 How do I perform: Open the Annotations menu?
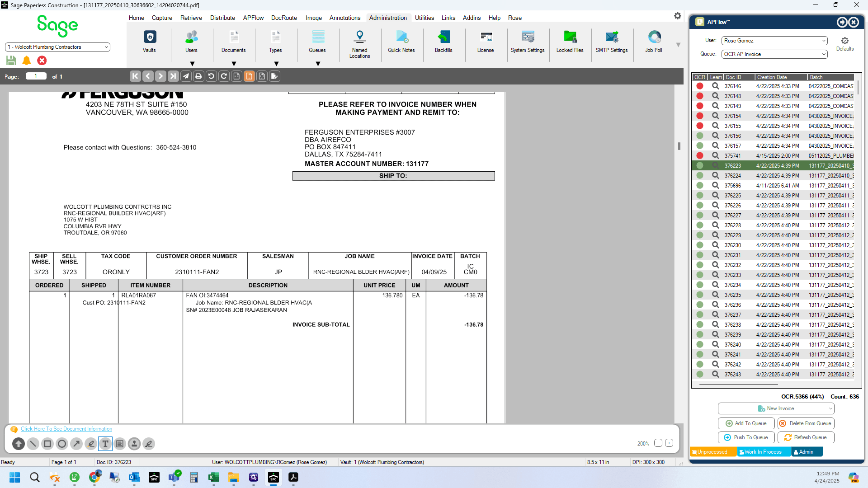tap(345, 18)
